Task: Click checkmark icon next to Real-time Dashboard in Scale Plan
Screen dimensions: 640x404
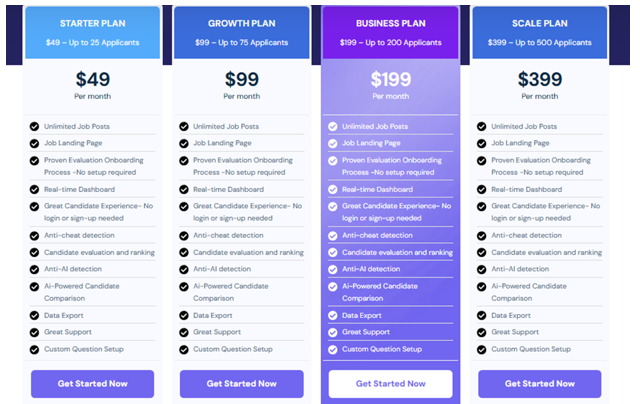Action: (x=482, y=190)
